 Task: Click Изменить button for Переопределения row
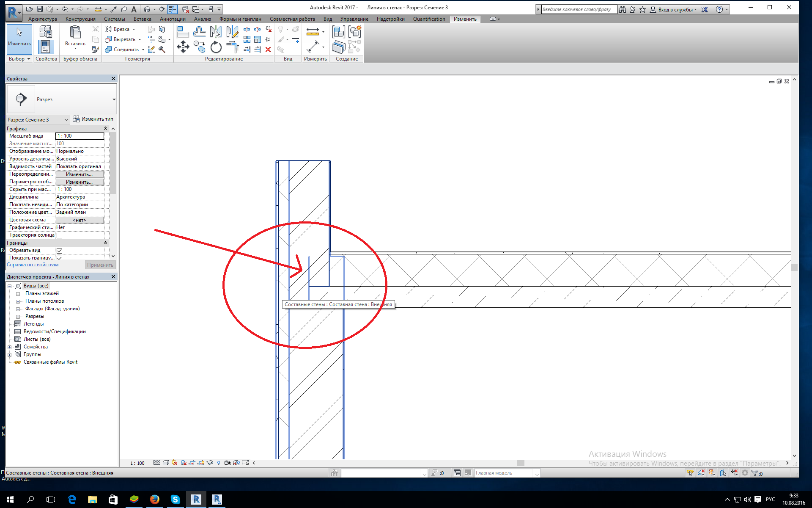[80, 174]
